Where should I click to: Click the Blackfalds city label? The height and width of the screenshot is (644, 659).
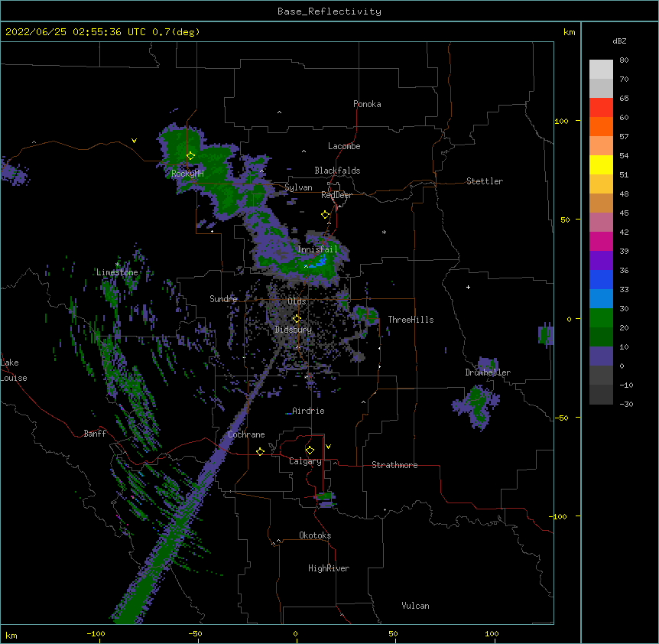pos(337,171)
